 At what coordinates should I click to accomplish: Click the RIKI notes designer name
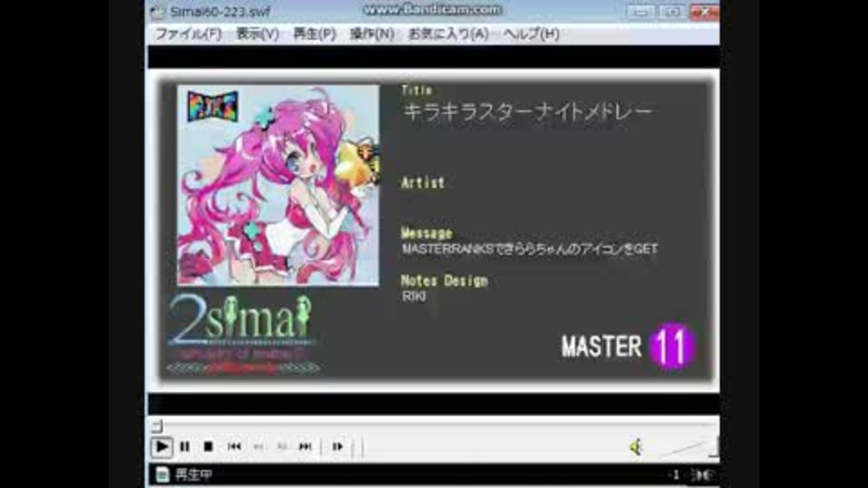tap(414, 296)
